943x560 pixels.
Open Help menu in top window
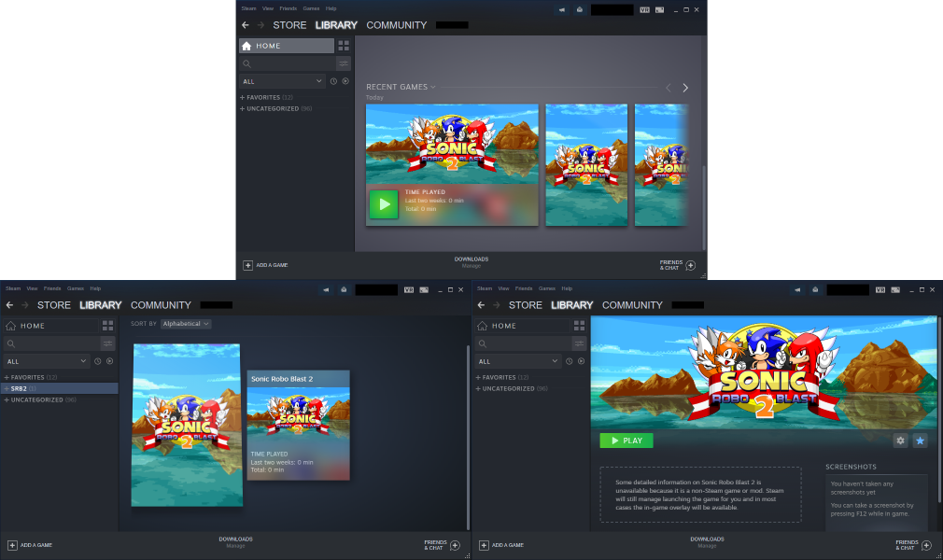click(x=331, y=8)
